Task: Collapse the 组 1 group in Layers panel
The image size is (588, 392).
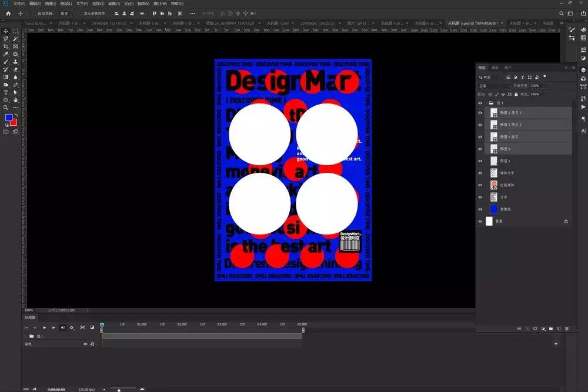Action: pyautogui.click(x=487, y=102)
